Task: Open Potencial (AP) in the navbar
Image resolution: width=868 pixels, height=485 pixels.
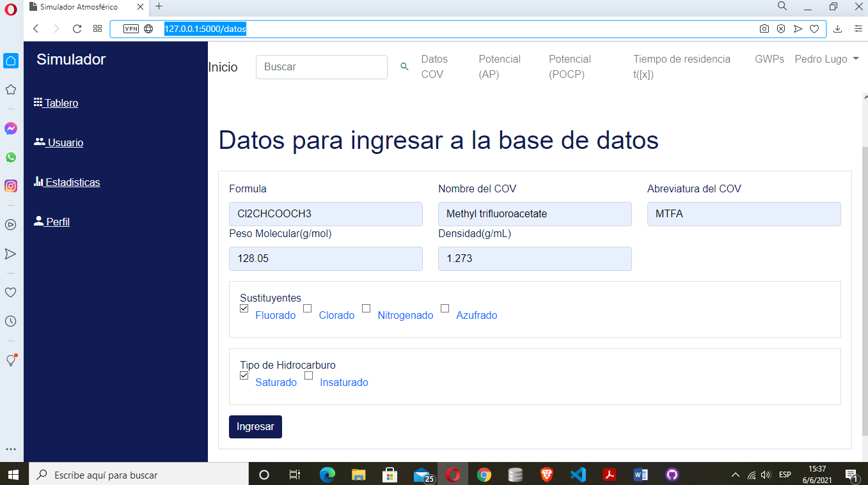Action: coord(500,66)
